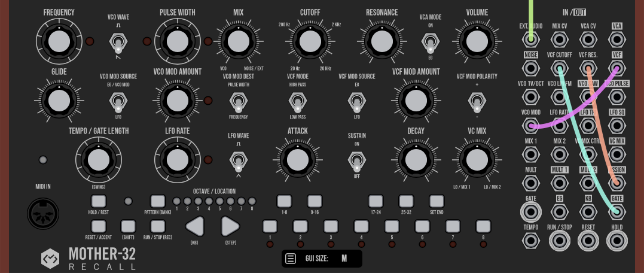The width and height of the screenshot is (644, 273).
Task: Click the VCF MOD AMOUNT knob
Action: click(x=416, y=101)
